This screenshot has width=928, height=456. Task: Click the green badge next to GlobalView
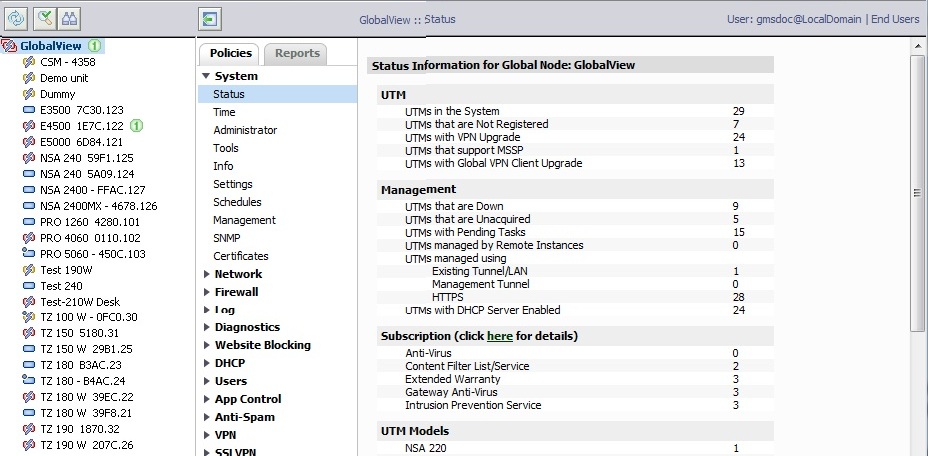(95, 46)
